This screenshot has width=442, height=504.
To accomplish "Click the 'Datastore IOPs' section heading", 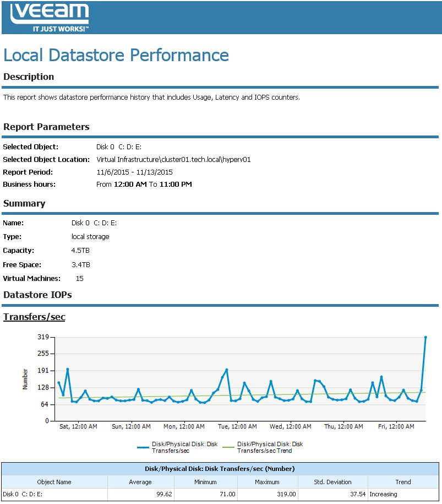I will pos(37,295).
